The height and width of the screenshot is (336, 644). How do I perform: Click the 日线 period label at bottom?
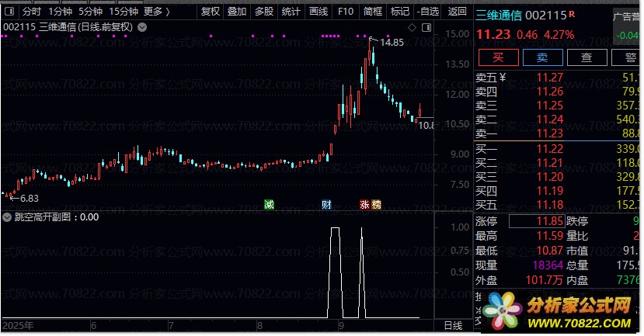coord(453,326)
